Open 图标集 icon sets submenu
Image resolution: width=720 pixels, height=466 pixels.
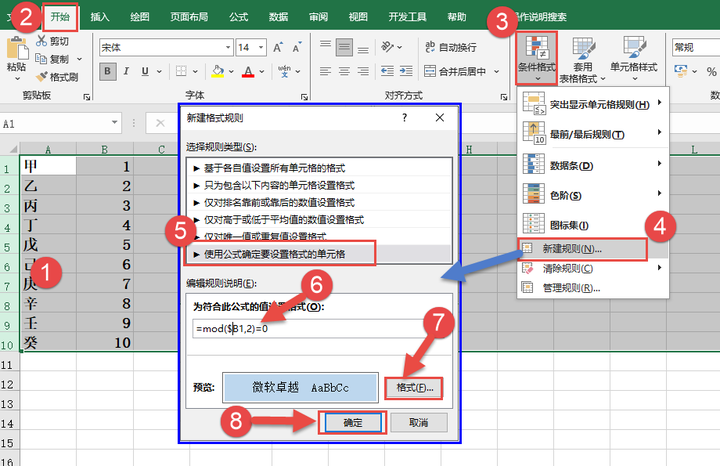click(593, 225)
